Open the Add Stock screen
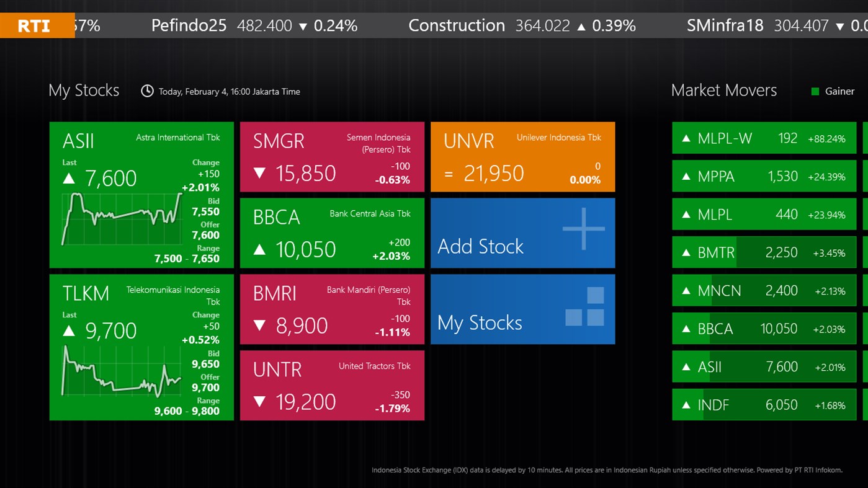The width and height of the screenshot is (868, 488). point(522,233)
